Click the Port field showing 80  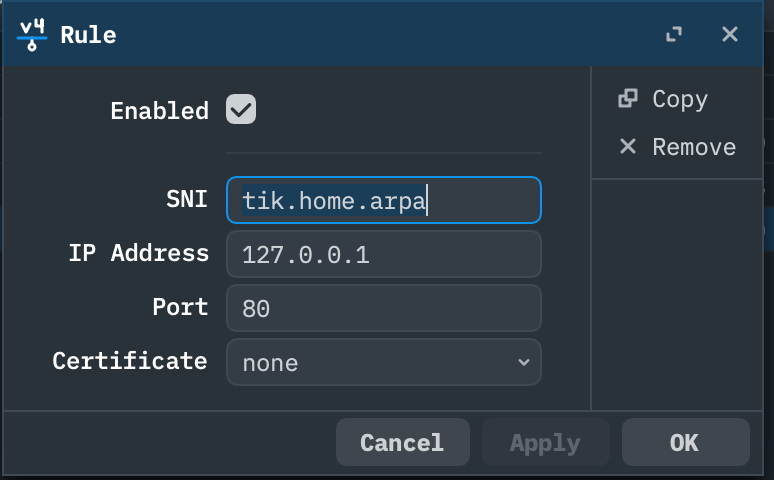click(383, 308)
